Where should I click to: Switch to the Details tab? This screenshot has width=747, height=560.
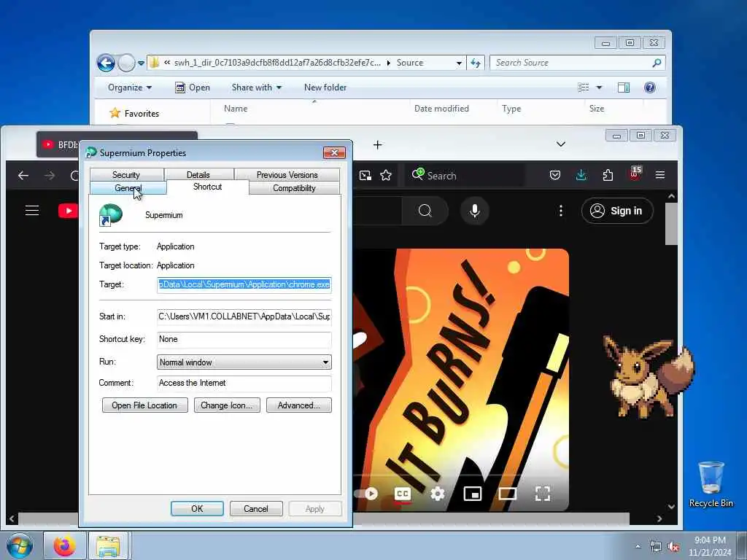(198, 175)
